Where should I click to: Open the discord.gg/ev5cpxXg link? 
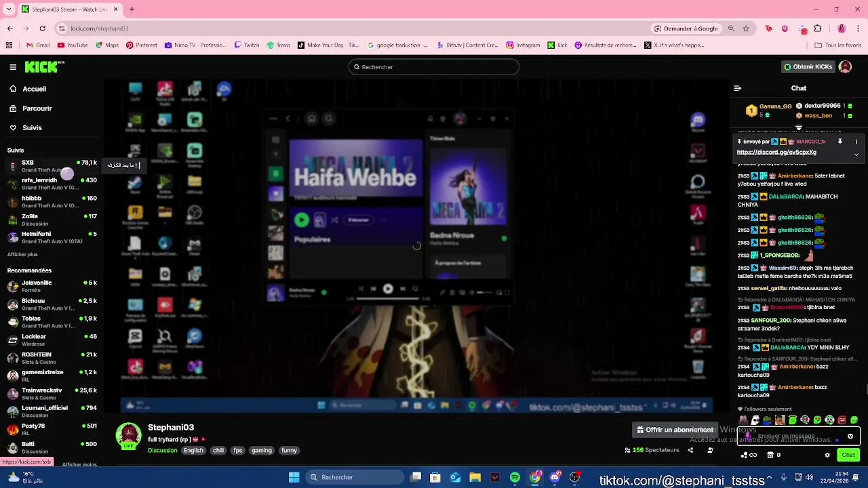[x=776, y=152]
